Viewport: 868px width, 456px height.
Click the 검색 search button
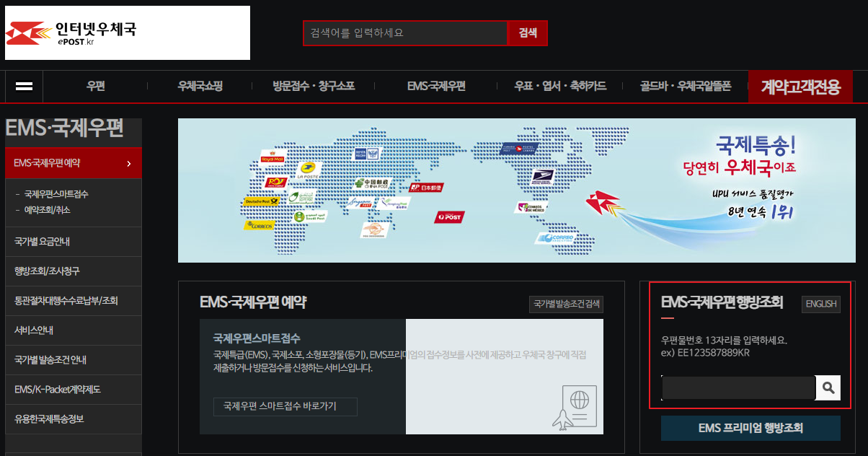528,33
